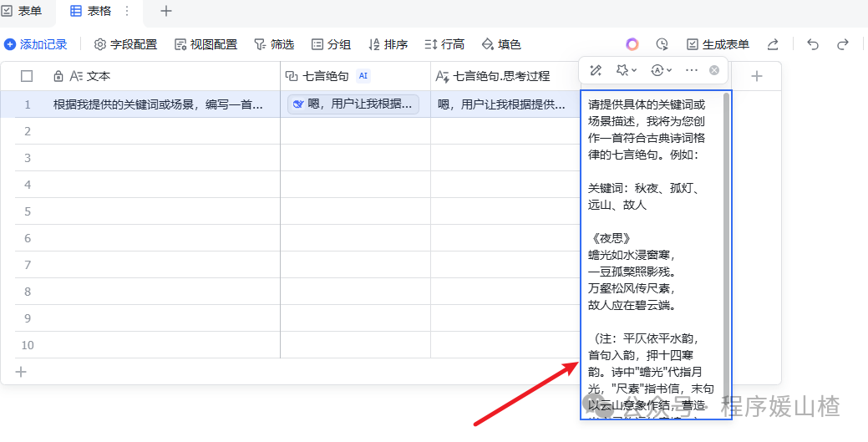This screenshot has width=868, height=442.
Task: Open the 表格 tab's three-dot menu
Action: 127,11
